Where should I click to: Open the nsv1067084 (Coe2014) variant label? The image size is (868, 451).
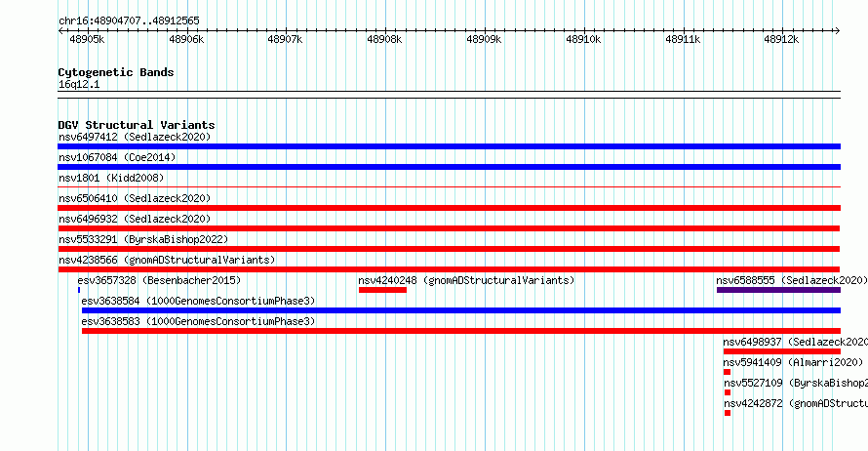[117, 157]
